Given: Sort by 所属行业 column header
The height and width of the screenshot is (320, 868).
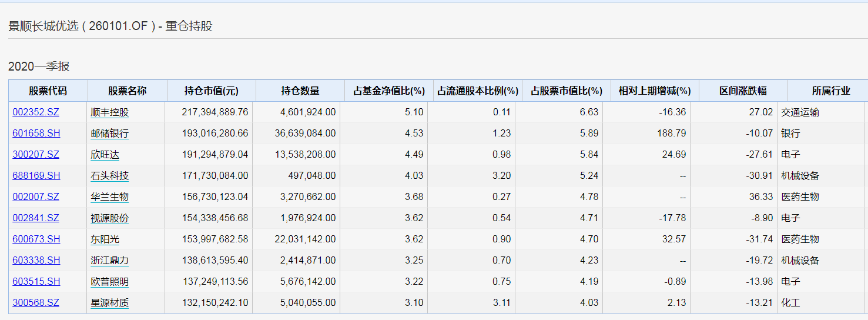Looking at the screenshot, I should (830, 91).
